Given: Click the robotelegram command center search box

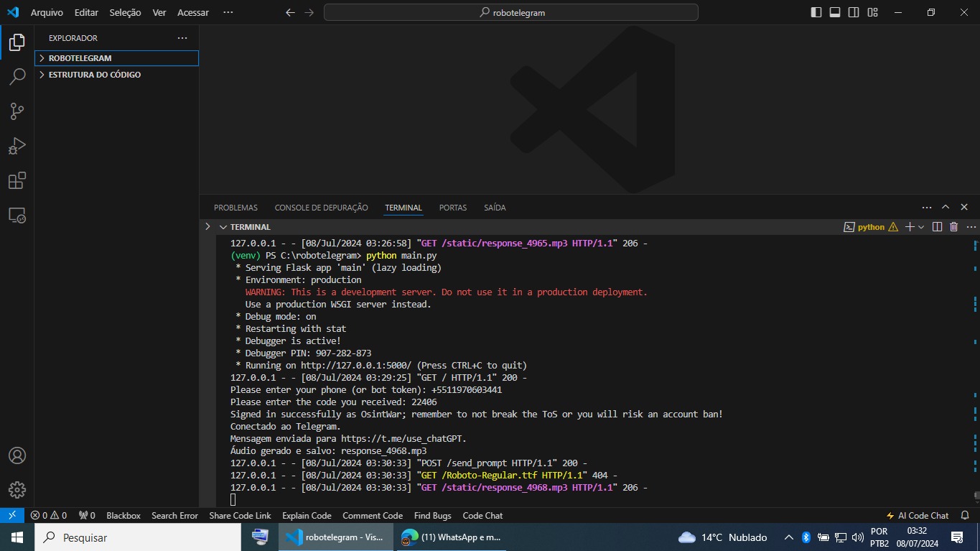Looking at the screenshot, I should [511, 12].
